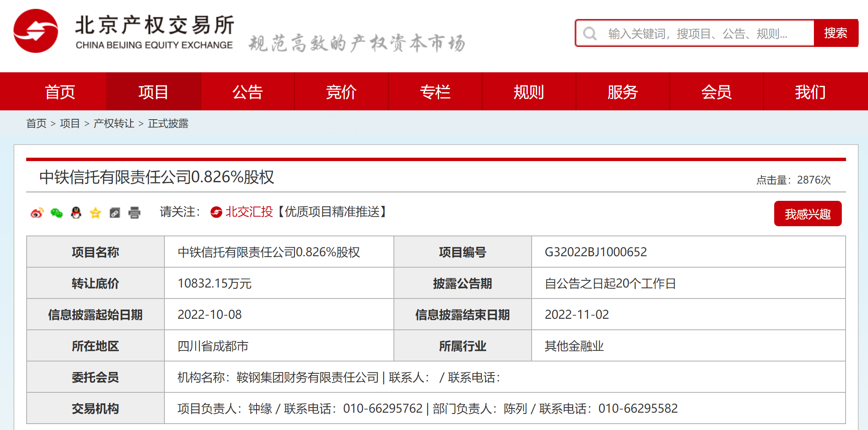Viewport: 868px width, 430px height.
Task: Click the 信息披露结束日期 header cell
Action: (463, 315)
